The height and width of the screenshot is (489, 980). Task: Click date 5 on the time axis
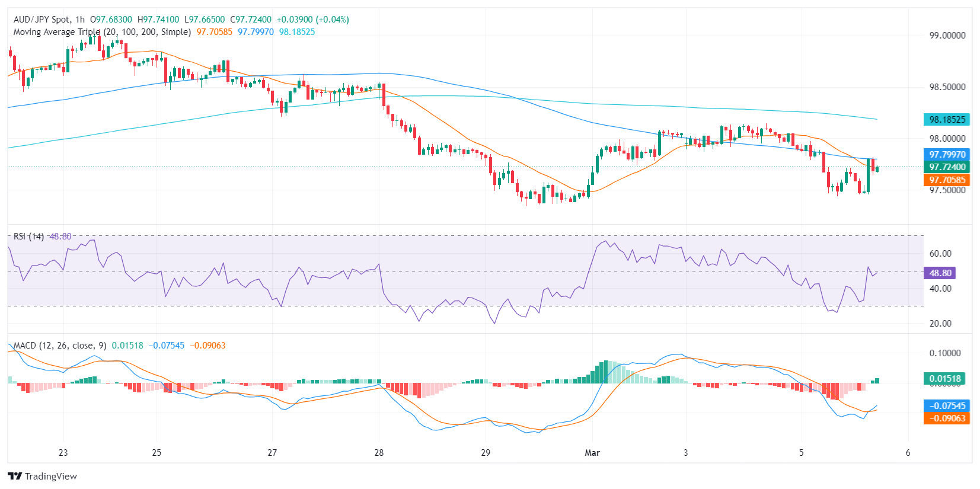tap(801, 453)
